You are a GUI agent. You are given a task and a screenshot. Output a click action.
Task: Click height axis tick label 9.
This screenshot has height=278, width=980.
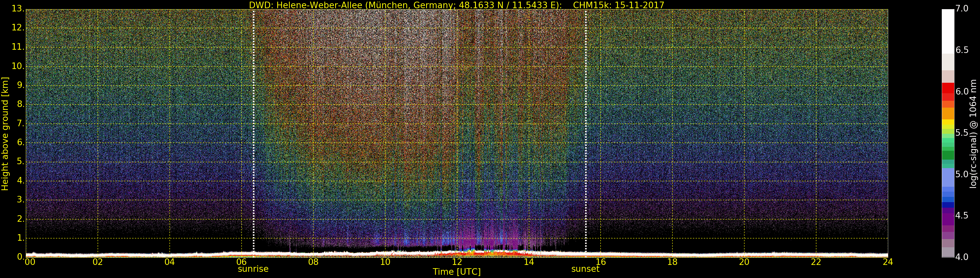click(x=21, y=85)
